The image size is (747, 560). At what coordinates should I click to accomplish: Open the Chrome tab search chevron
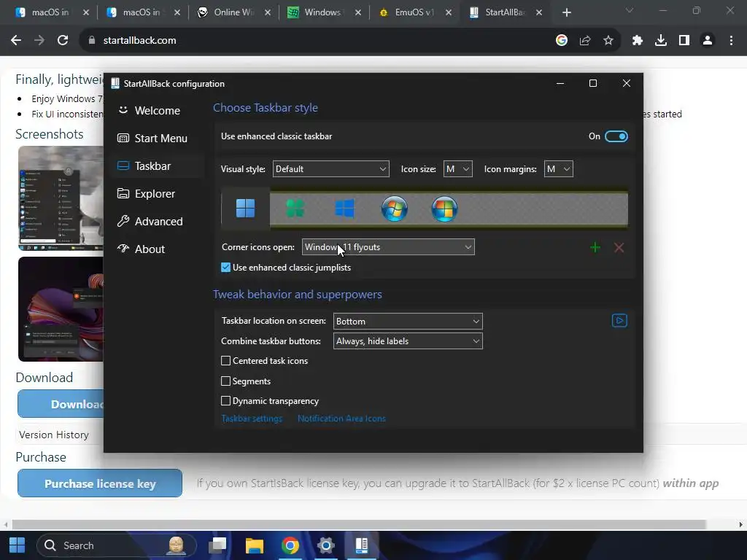click(x=630, y=10)
